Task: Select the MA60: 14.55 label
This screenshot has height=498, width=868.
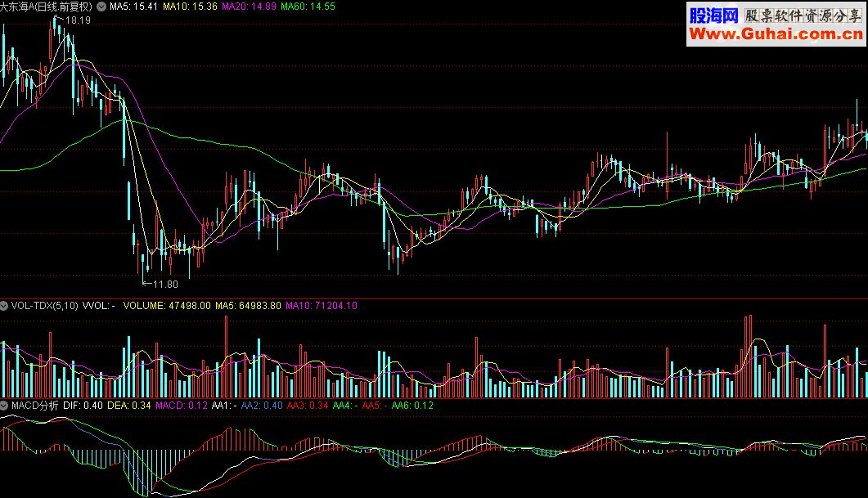Action: 308,7
